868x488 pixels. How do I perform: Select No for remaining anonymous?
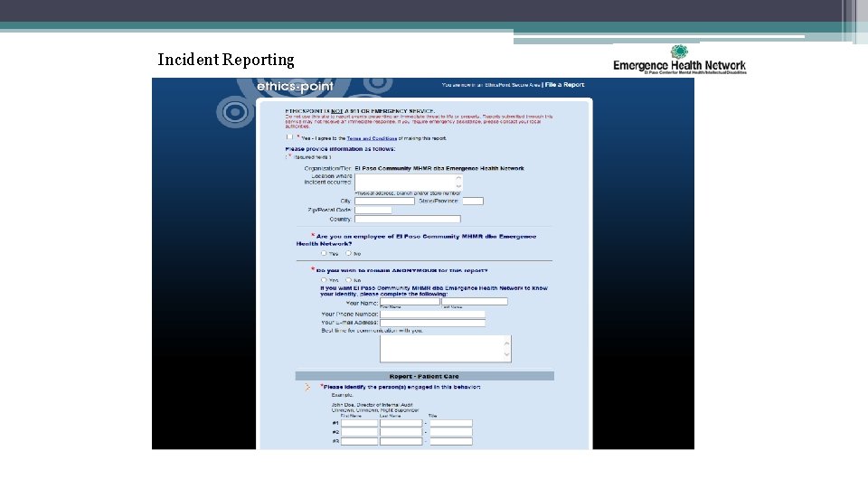[x=348, y=280]
